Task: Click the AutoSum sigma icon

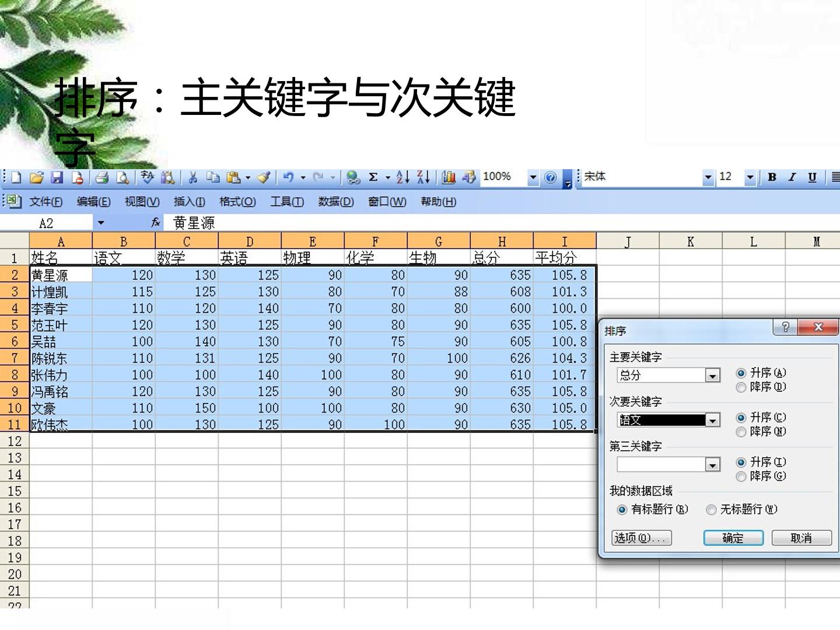Action: click(373, 177)
